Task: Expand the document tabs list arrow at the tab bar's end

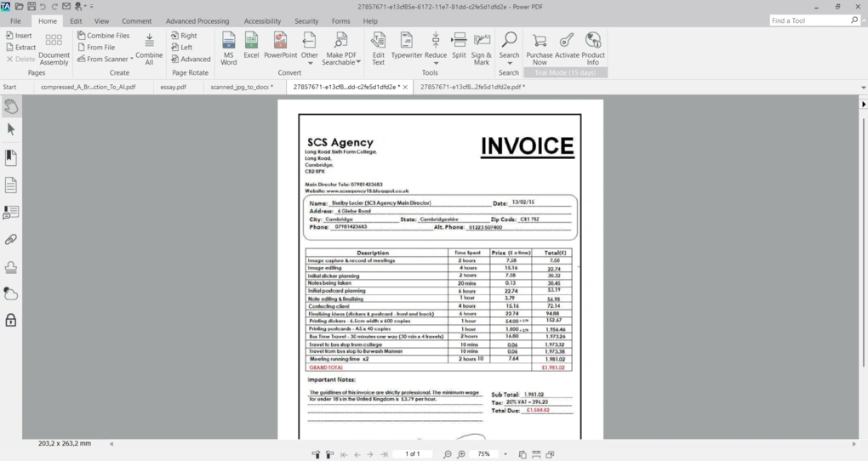Action: (863, 88)
